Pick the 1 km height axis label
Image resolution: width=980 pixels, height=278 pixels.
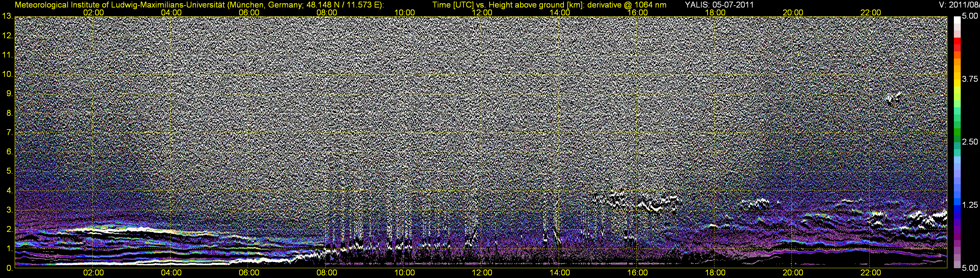pyautogui.click(x=9, y=249)
